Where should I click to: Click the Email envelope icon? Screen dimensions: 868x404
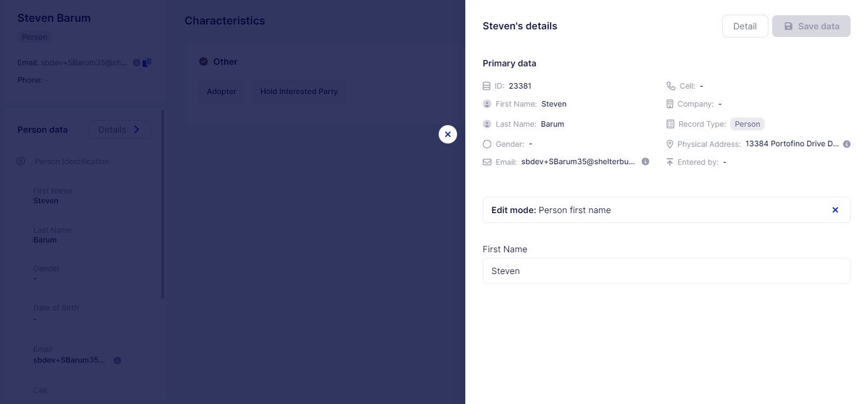click(x=487, y=162)
